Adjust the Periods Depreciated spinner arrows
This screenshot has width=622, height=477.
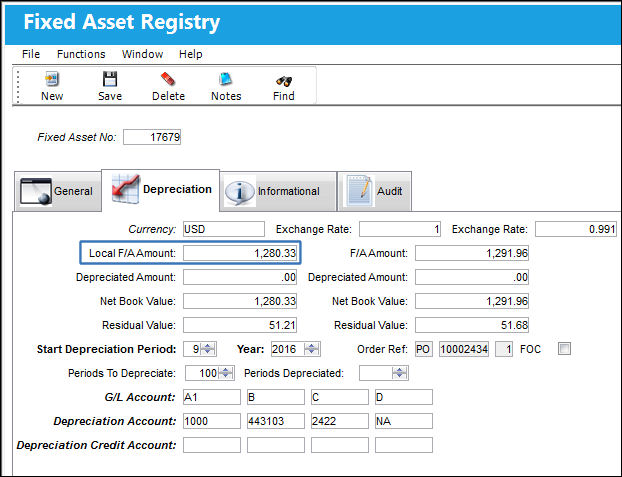pyautogui.click(x=399, y=373)
